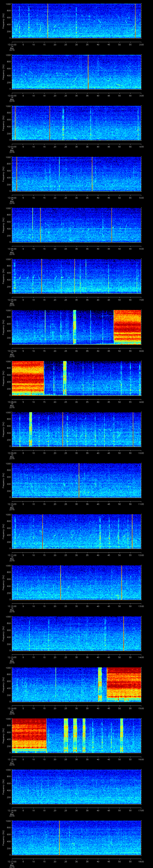Image resolution: width=153 pixels, height=868 pixels.
Task: Open the 12:10:00 spectrogram panel
Action: tap(76, 481)
